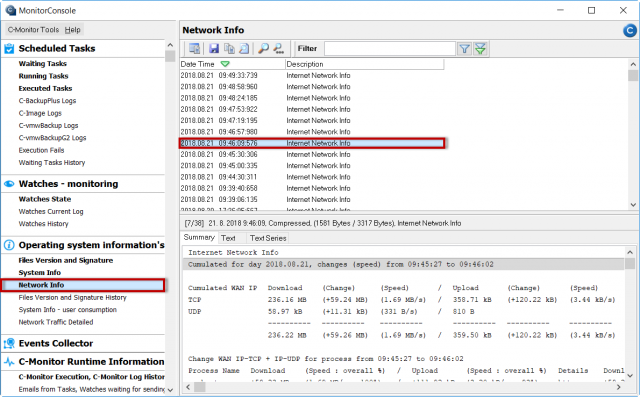The width and height of the screenshot is (640, 397).
Task: Click the blue C refresh icon
Action: pyautogui.click(x=630, y=30)
